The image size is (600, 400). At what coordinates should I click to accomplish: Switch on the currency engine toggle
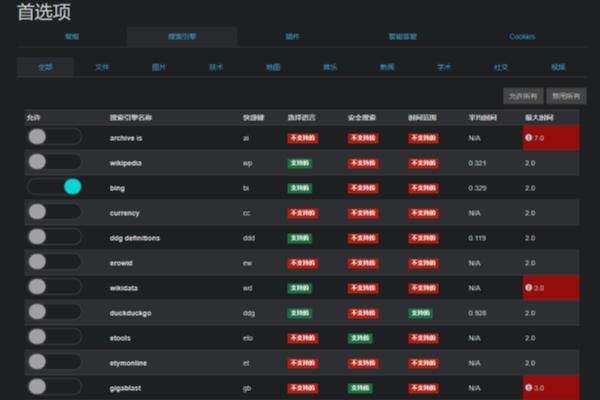(x=54, y=211)
